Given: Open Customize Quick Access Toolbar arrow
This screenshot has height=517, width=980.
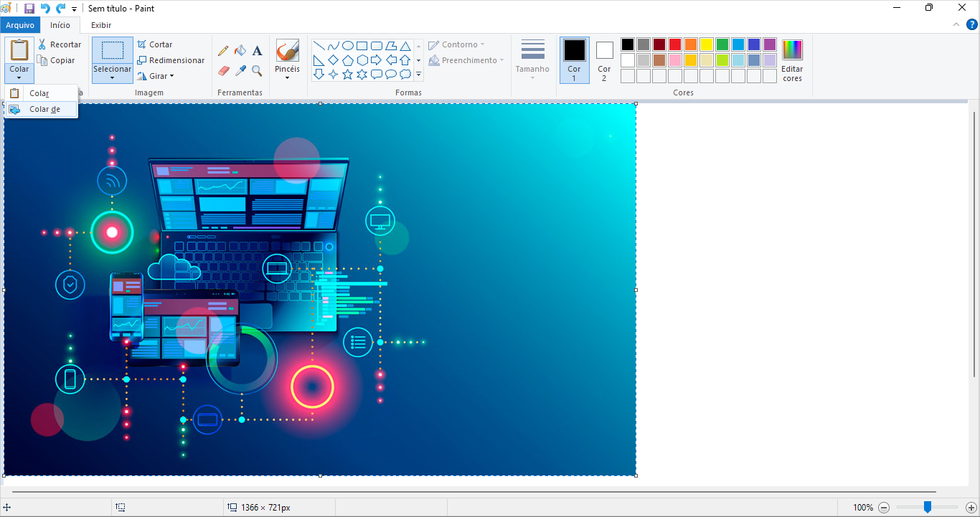Looking at the screenshot, I should [74, 9].
